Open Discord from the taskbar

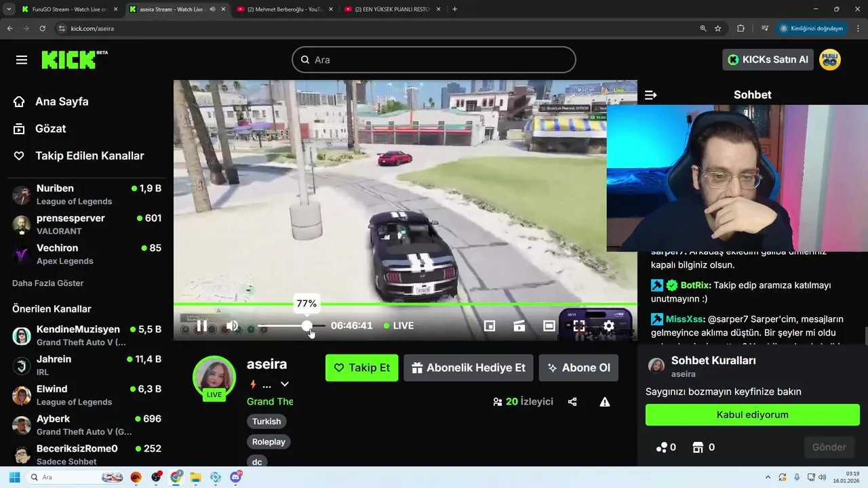236,477
